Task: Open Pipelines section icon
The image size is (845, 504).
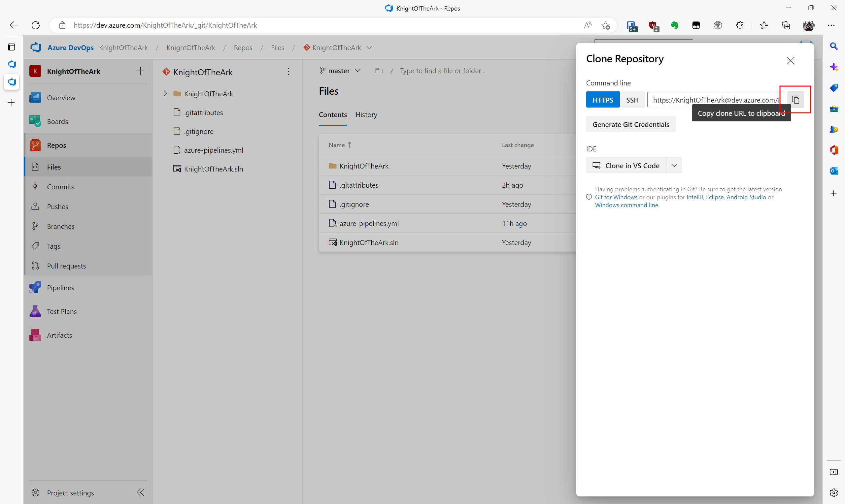Action: [35, 288]
